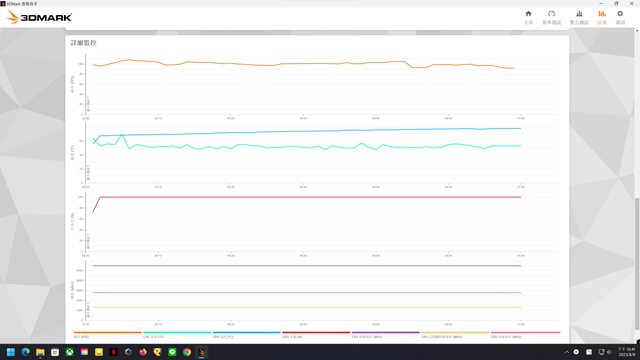
Task: Open the Stress Tests bar-chart tab
Action: pos(579,17)
